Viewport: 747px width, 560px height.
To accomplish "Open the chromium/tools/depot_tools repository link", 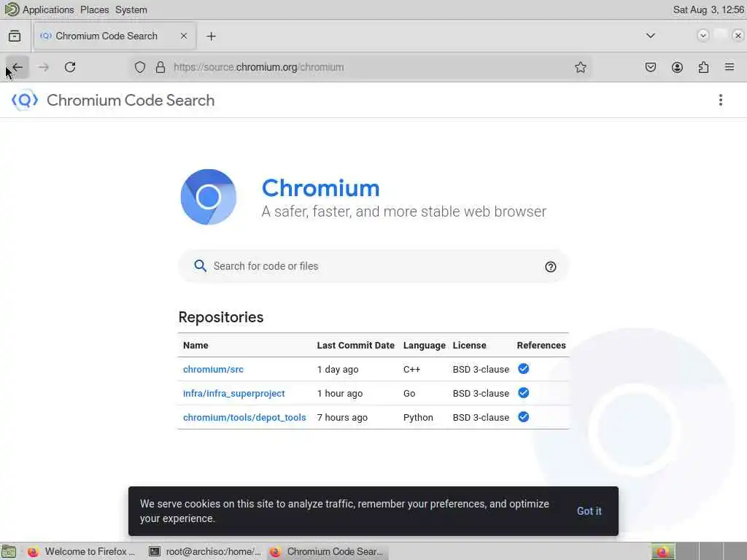I will coord(244,417).
